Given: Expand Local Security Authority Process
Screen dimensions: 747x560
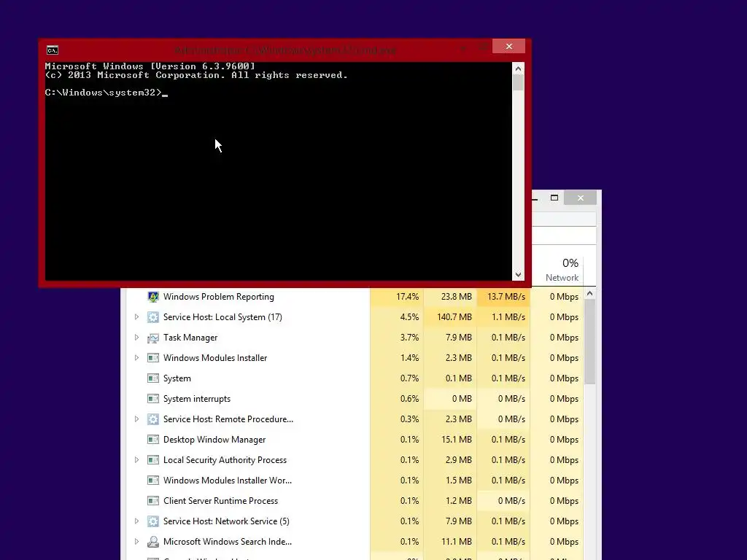Looking at the screenshot, I should click(136, 460).
